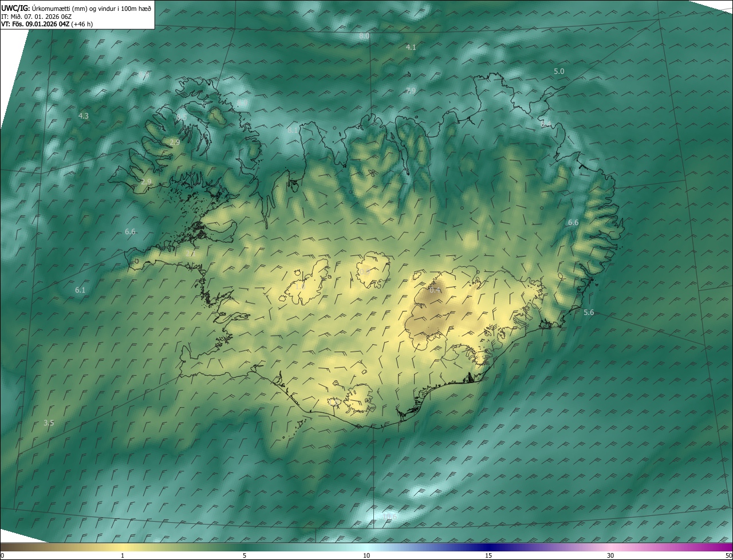The height and width of the screenshot is (560, 733).
Task: Click the "5" tick on the colour scale
Action: [245, 556]
